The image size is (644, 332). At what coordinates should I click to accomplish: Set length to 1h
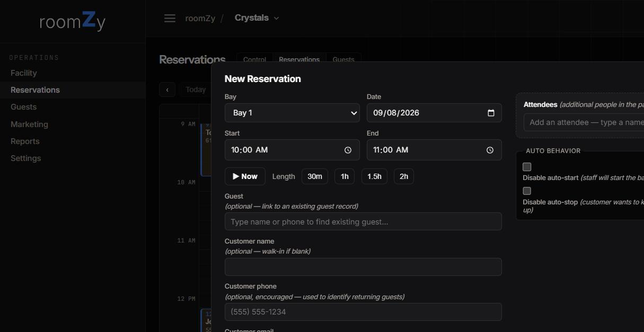[345, 176]
